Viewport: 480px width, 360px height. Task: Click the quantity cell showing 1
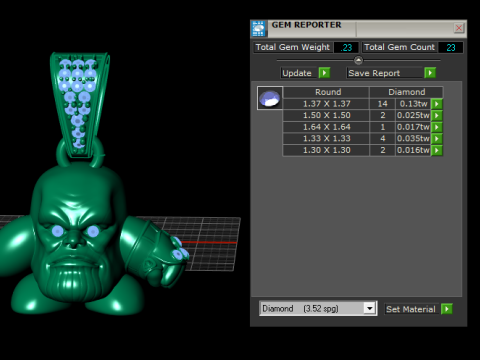click(382, 127)
